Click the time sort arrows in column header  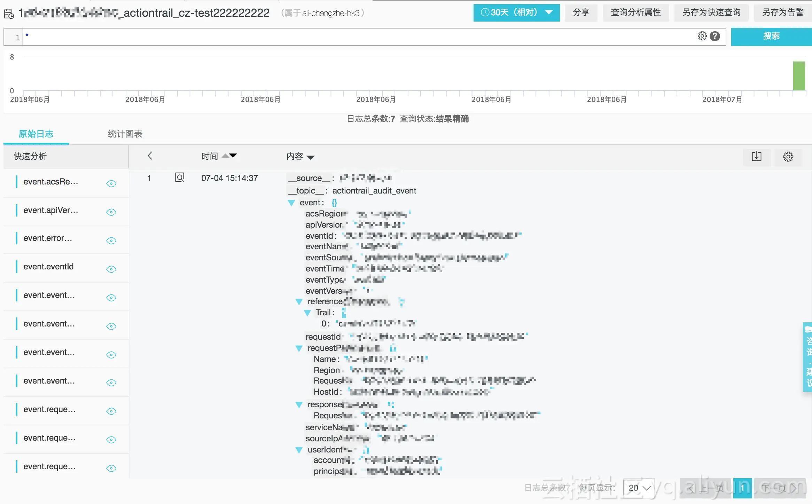click(229, 156)
